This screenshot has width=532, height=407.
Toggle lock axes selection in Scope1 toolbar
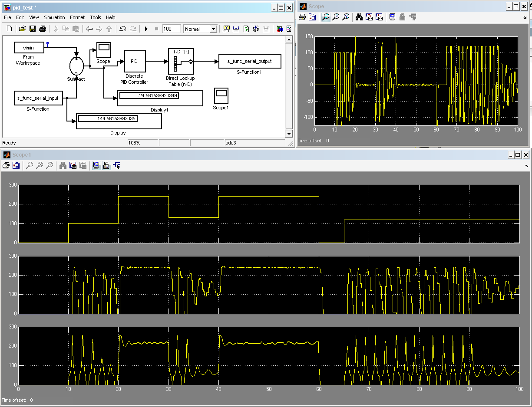pyautogui.click(x=106, y=165)
